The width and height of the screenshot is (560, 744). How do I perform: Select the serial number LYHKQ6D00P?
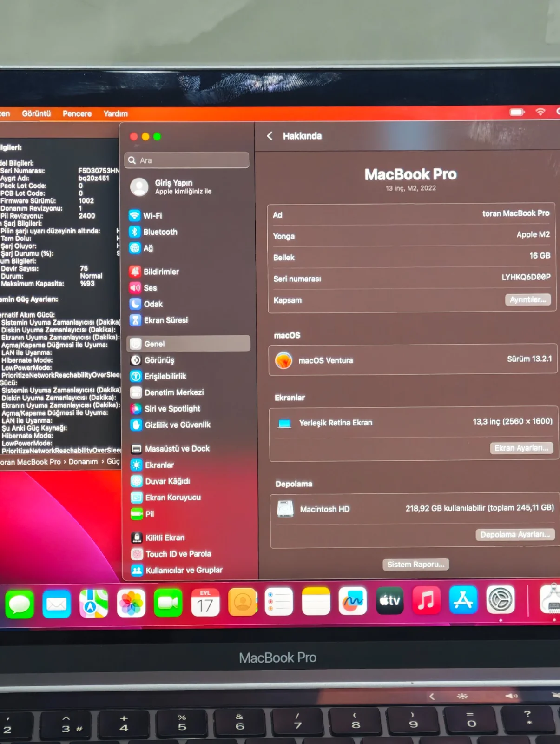point(526,277)
